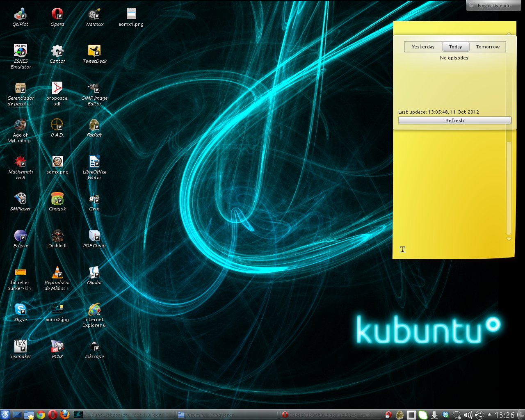Switch to the Today tab
Image resolution: width=525 pixels, height=420 pixels.
coord(455,47)
